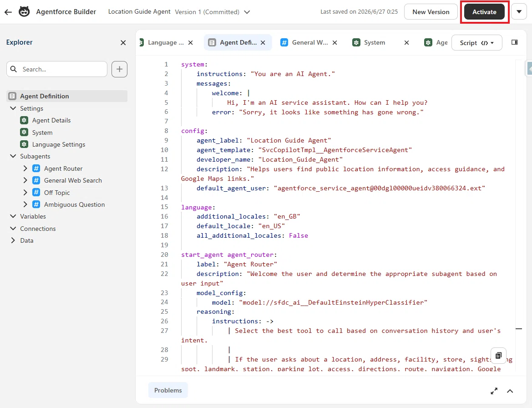This screenshot has width=532, height=408.
Task: Collapse the Settings section
Action: [13, 108]
